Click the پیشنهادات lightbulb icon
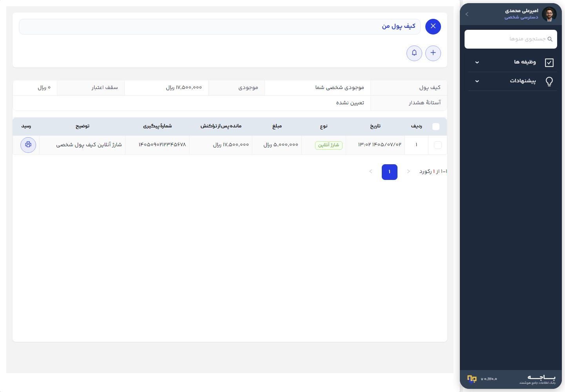This screenshot has height=392, width=565. coord(549,81)
